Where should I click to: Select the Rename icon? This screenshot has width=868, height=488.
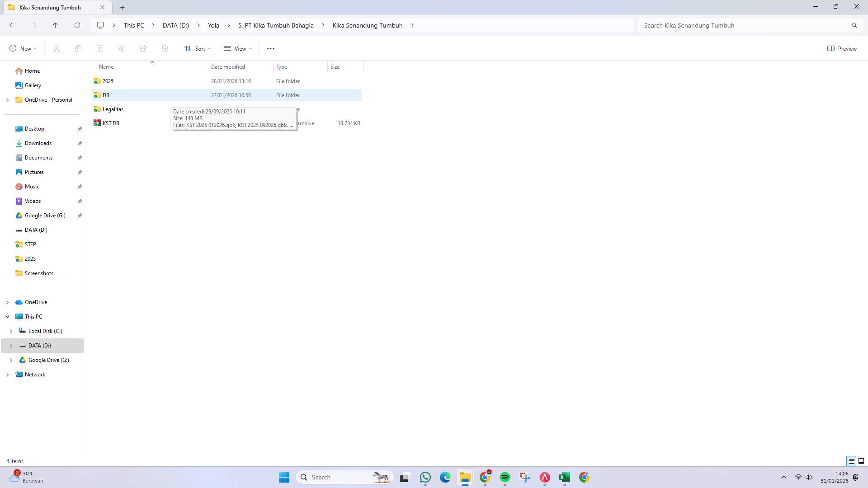coord(122,48)
